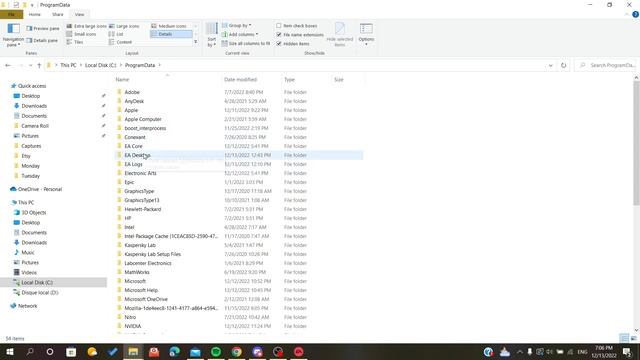Select the Kaspersky Lab folder

click(x=140, y=245)
